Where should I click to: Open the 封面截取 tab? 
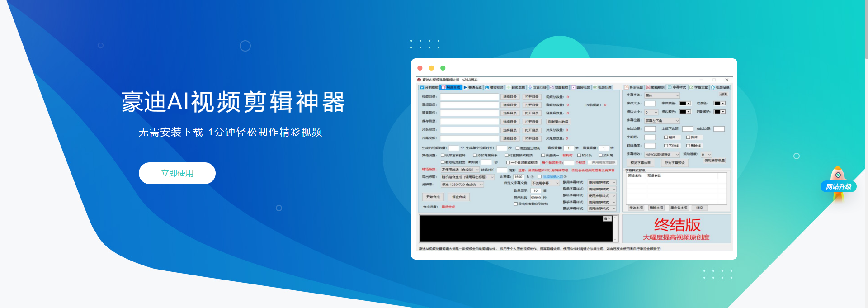point(559,87)
